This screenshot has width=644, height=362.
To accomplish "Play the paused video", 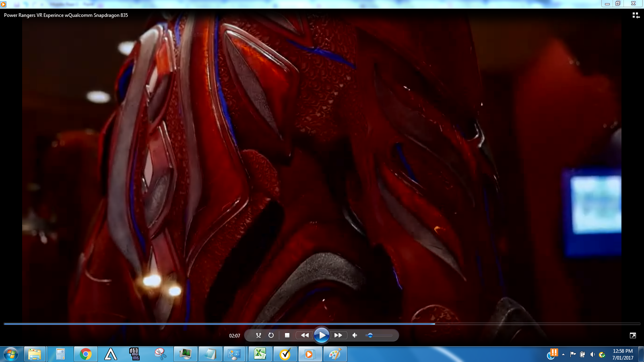I will [x=322, y=335].
